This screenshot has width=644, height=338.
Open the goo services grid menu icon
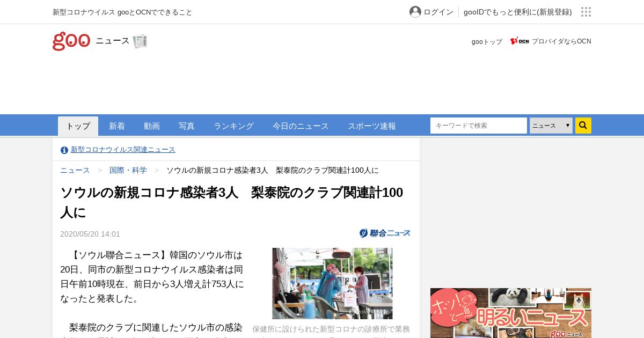[586, 12]
